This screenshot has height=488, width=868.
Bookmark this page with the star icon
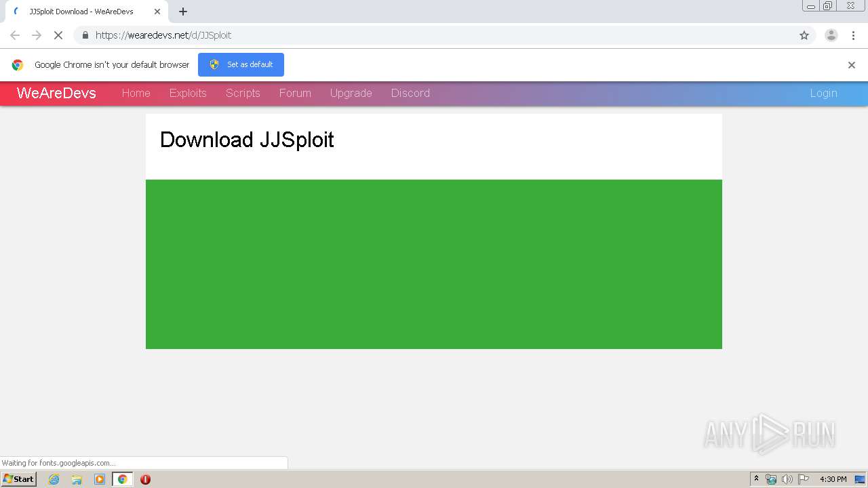click(x=804, y=35)
